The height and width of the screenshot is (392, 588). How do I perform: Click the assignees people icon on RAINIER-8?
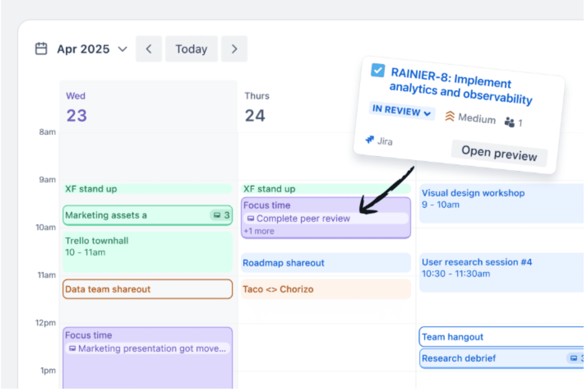(509, 122)
